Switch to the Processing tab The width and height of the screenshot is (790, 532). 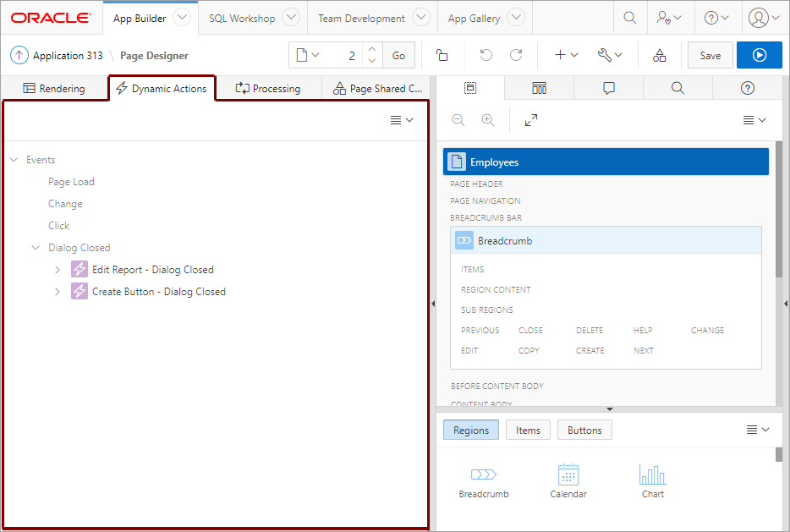(x=268, y=88)
